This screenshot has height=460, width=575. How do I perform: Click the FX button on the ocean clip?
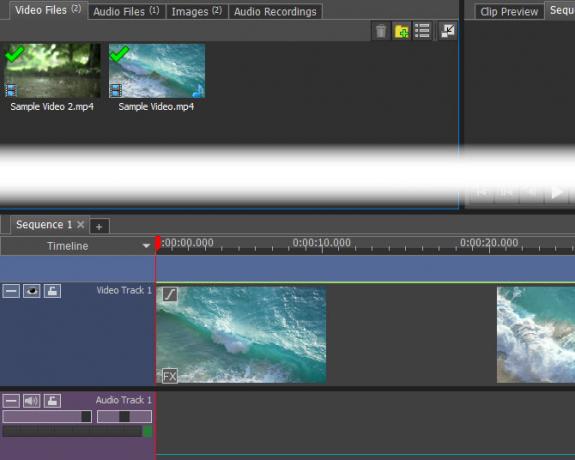[x=170, y=376]
